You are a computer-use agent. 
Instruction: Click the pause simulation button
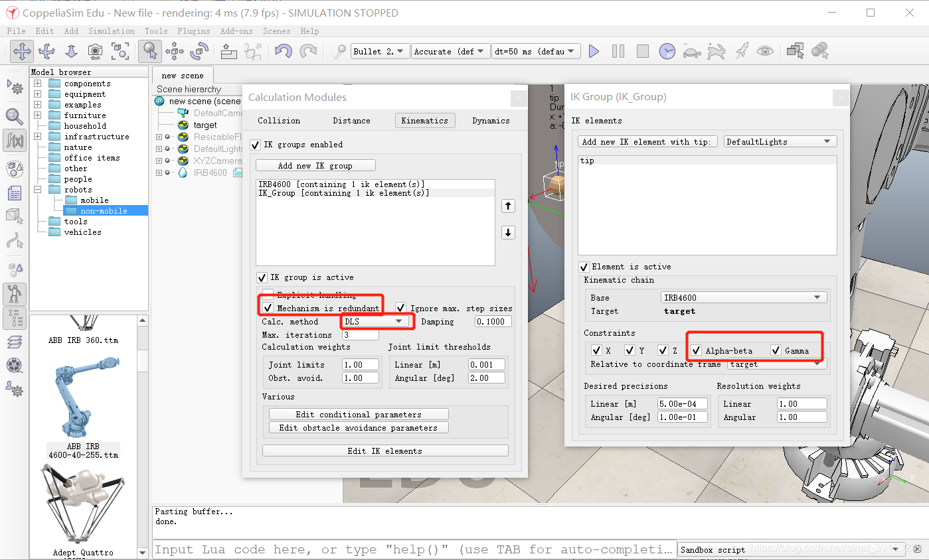click(x=618, y=51)
